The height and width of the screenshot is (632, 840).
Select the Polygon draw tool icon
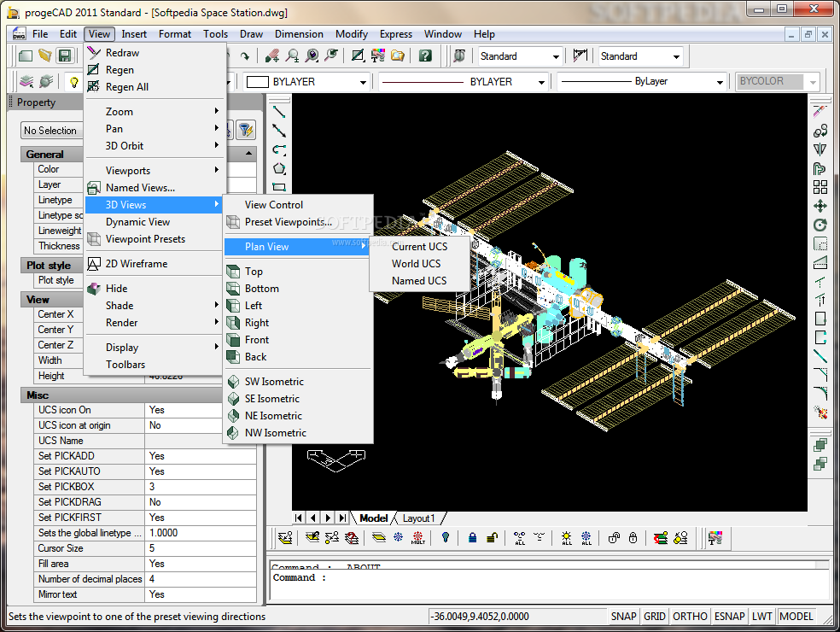(x=279, y=168)
